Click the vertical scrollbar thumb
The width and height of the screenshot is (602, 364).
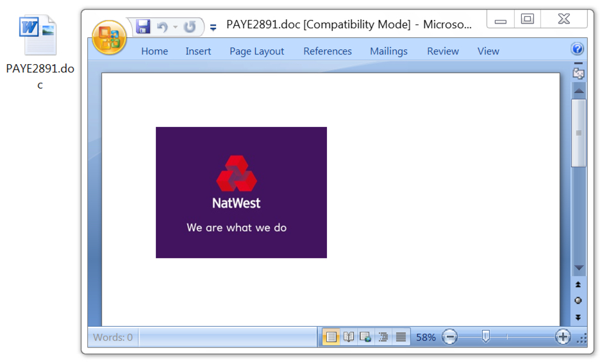click(578, 133)
